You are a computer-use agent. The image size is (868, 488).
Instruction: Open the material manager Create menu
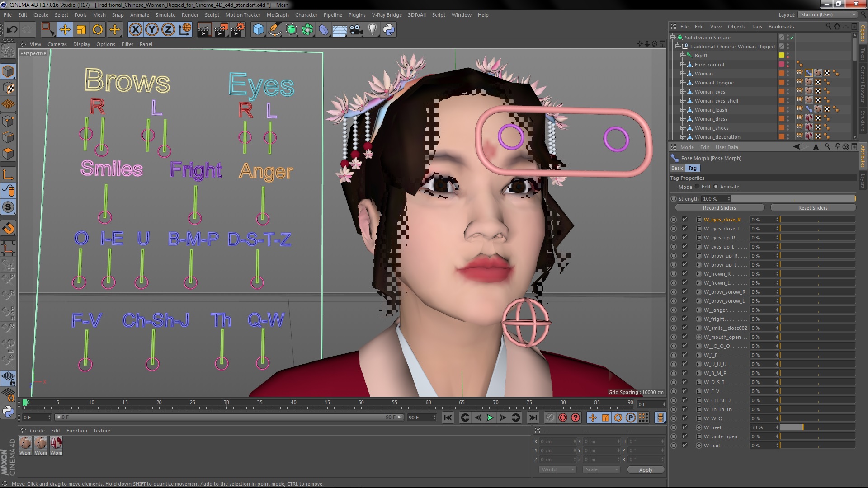tap(37, 431)
